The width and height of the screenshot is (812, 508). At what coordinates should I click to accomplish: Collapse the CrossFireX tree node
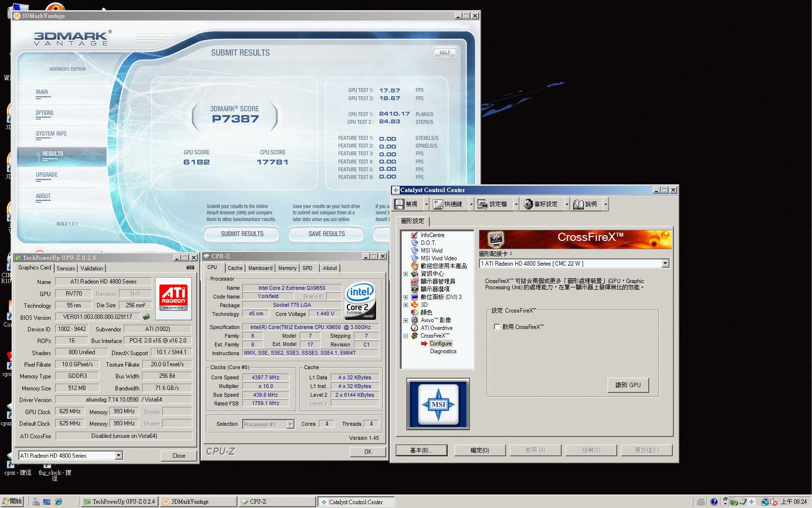tap(406, 336)
